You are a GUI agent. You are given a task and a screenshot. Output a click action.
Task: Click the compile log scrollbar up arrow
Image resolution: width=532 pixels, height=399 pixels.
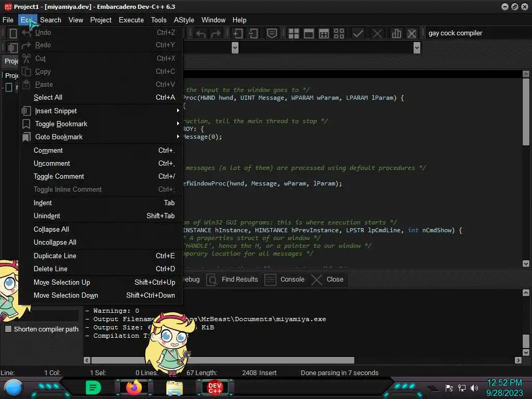526,292
